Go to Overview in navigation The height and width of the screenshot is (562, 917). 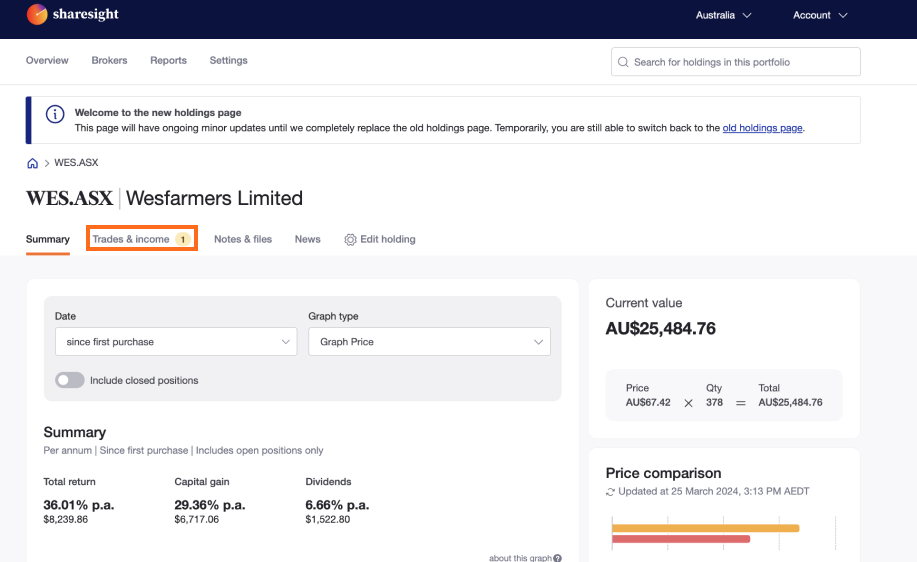[47, 60]
